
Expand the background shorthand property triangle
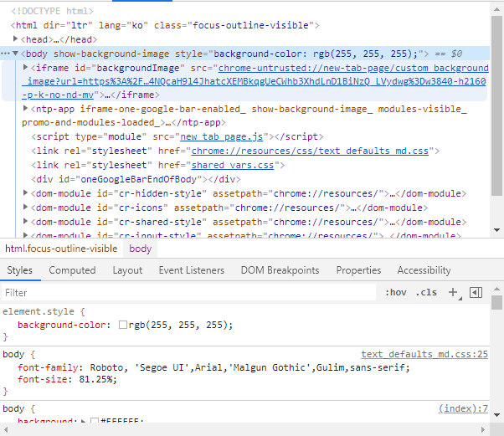(83, 421)
